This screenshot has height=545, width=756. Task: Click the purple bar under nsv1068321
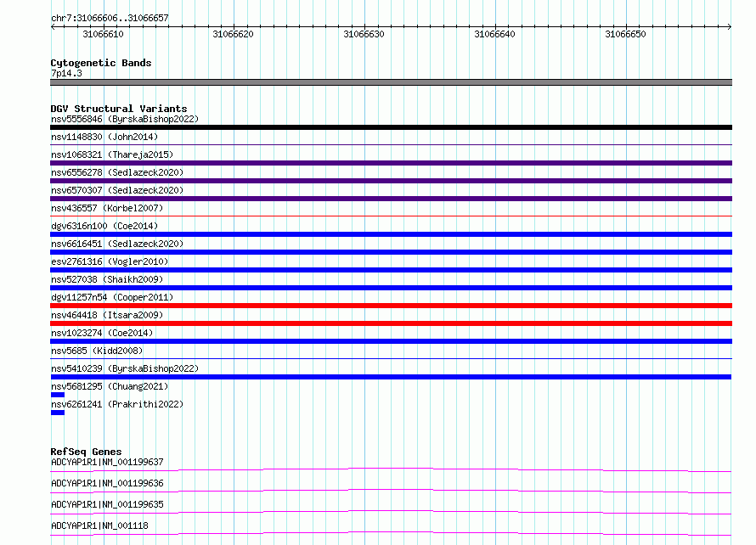click(x=391, y=163)
